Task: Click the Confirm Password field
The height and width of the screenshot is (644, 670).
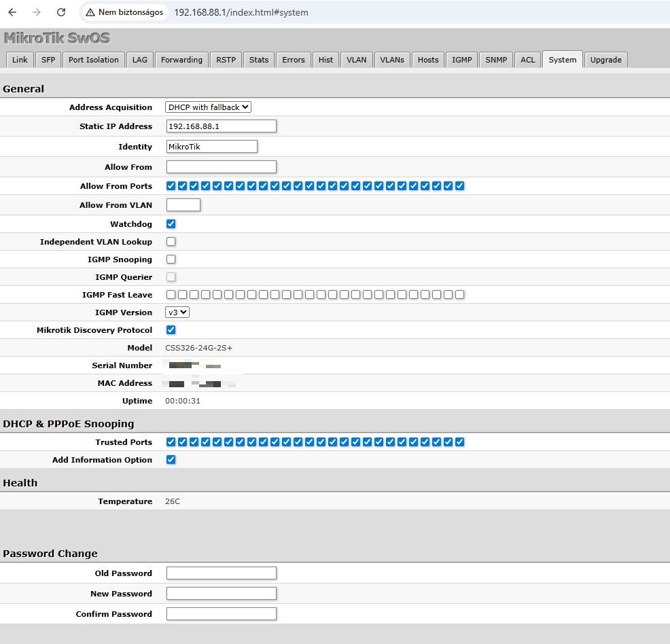Action: 222,613
